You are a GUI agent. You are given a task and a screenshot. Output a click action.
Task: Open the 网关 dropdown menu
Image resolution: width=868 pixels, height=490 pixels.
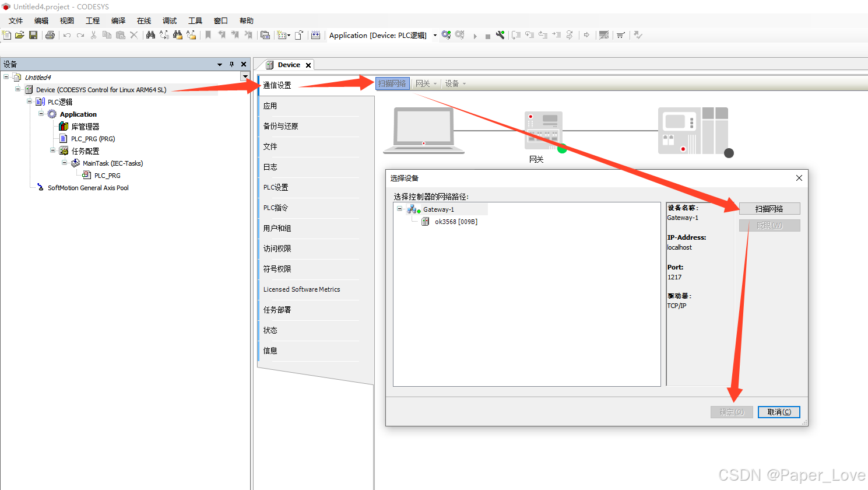426,84
